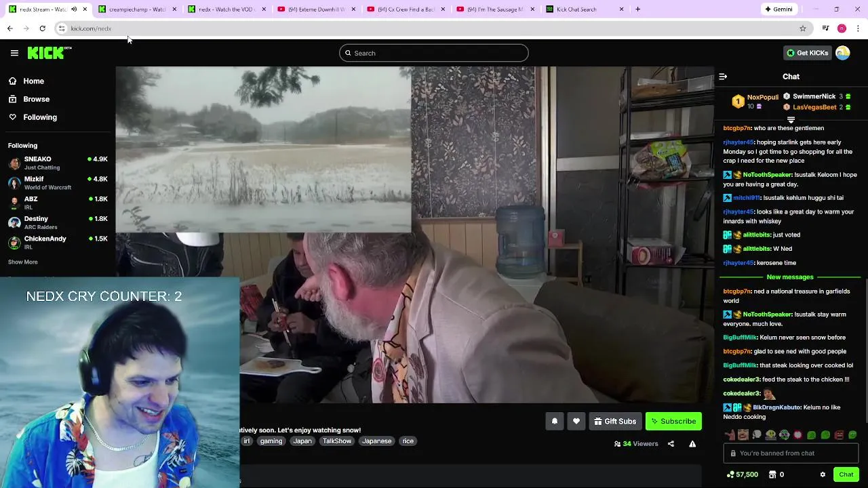Image resolution: width=868 pixels, height=488 pixels.
Task: Open ChickenAndy's channel in Following list
Action: [x=58, y=243]
